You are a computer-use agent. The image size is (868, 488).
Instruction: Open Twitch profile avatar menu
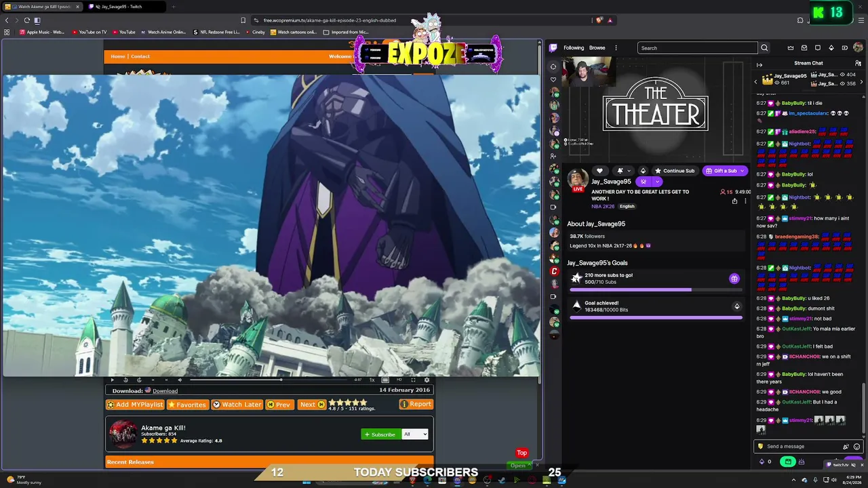[858, 48]
